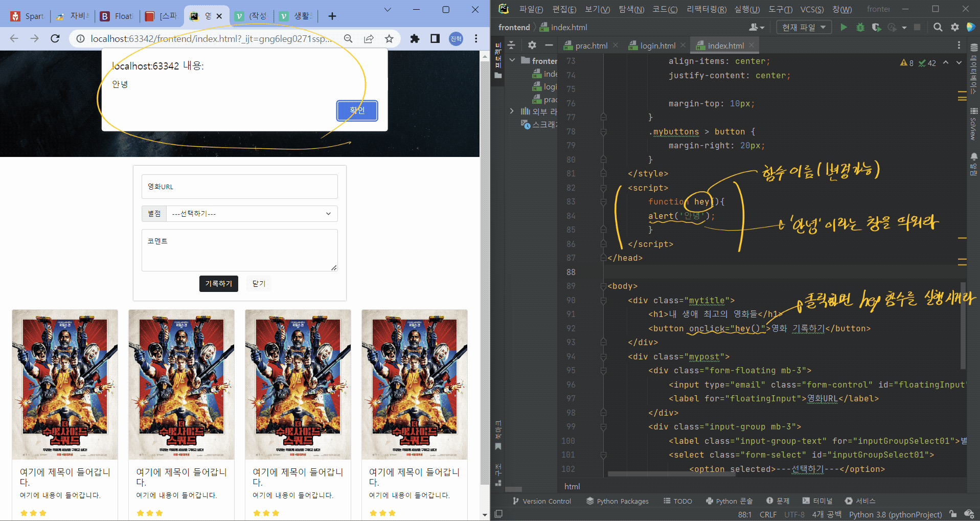Image resolution: width=980 pixels, height=521 pixels.
Task: Click the 기록하기 button
Action: coord(218,284)
